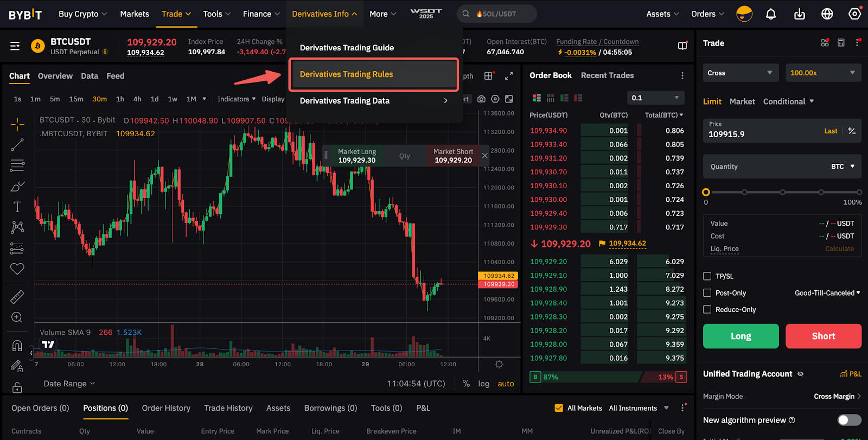This screenshot has width=868, height=440.
Task: Click the quantity percentage slider handle
Action: click(706, 192)
